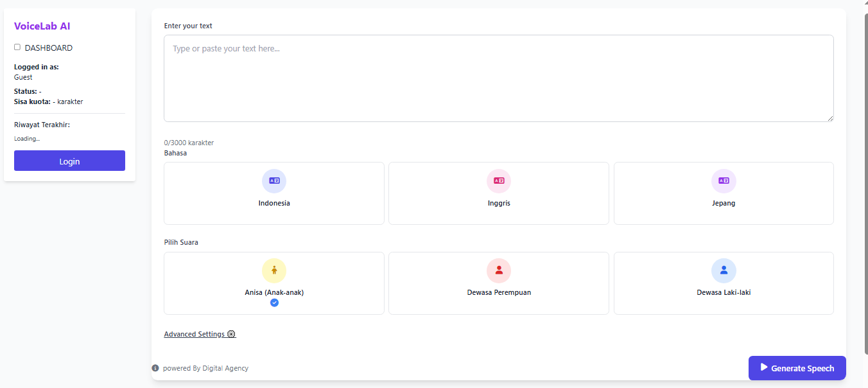Click the Dewasa Laki-laki voice icon
This screenshot has width=868, height=388.
pyautogui.click(x=724, y=270)
